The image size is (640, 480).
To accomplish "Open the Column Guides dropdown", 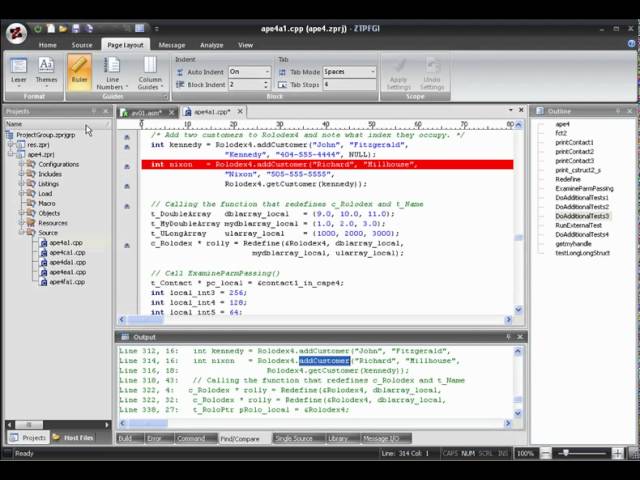I will point(150,73).
